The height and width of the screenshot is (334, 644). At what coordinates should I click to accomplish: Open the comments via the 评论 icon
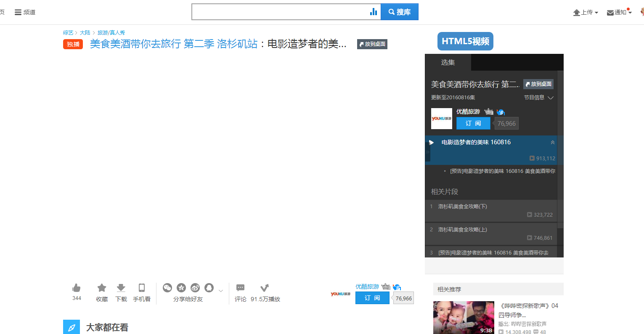[x=240, y=288]
